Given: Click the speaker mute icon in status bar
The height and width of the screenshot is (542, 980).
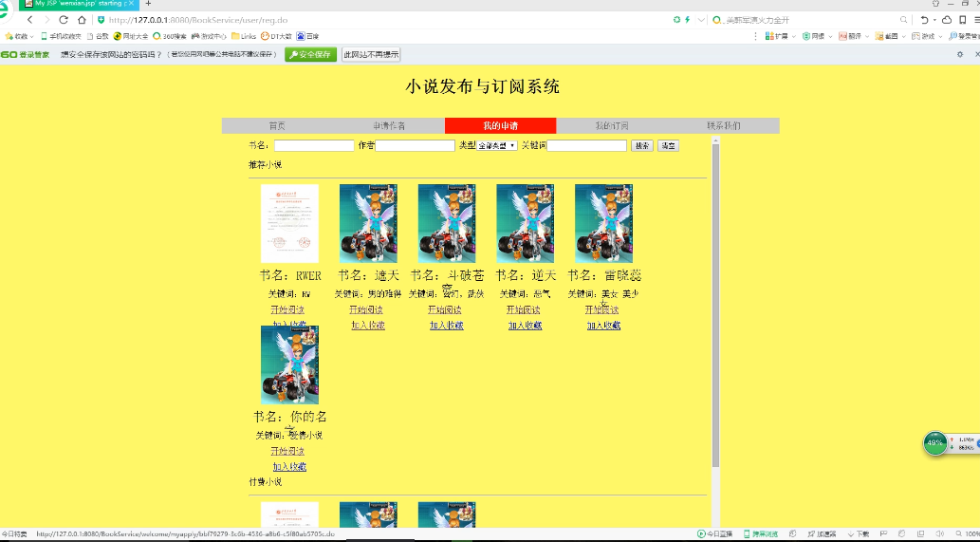Looking at the screenshot, I should [x=939, y=533].
